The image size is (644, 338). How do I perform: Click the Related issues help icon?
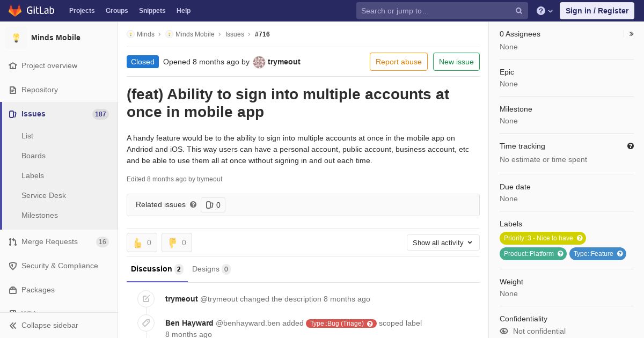193,204
